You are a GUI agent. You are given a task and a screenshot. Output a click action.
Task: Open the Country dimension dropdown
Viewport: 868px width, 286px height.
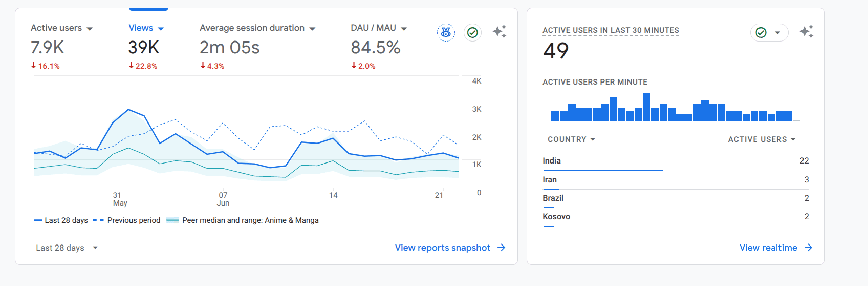point(571,139)
